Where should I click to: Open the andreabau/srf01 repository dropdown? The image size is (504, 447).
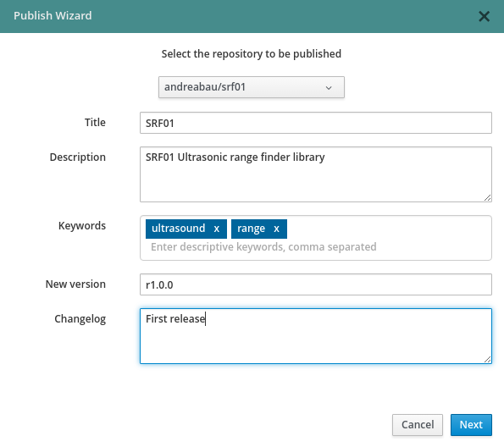252,87
